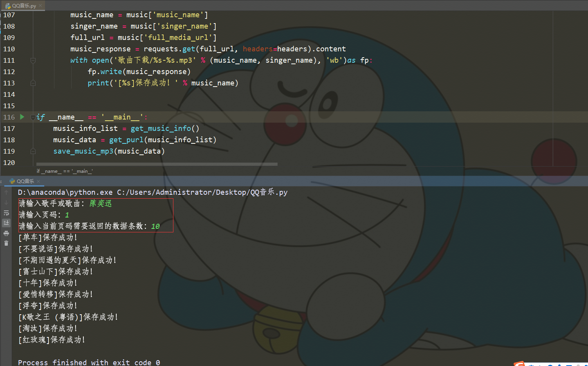588x366 pixels.
Task: Click the Down the Stack Trace arrow
Action: (x=6, y=203)
